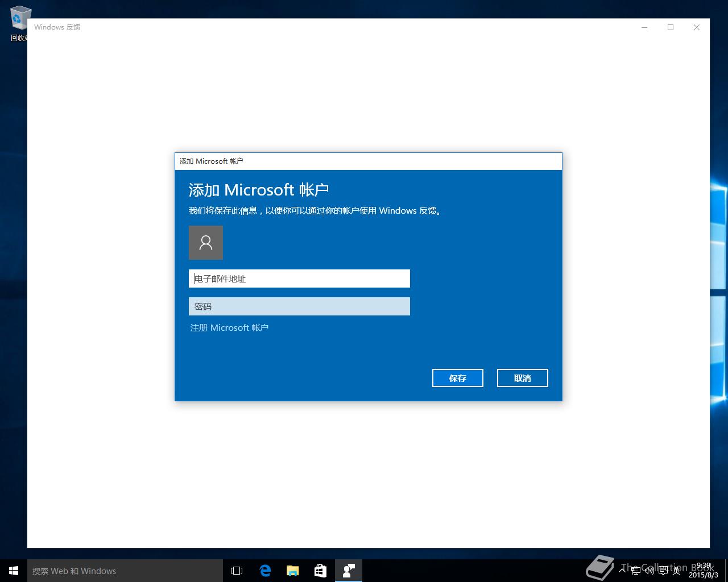Expand hidden system tray icons chevron
This screenshot has height=582, width=728.
(x=622, y=570)
